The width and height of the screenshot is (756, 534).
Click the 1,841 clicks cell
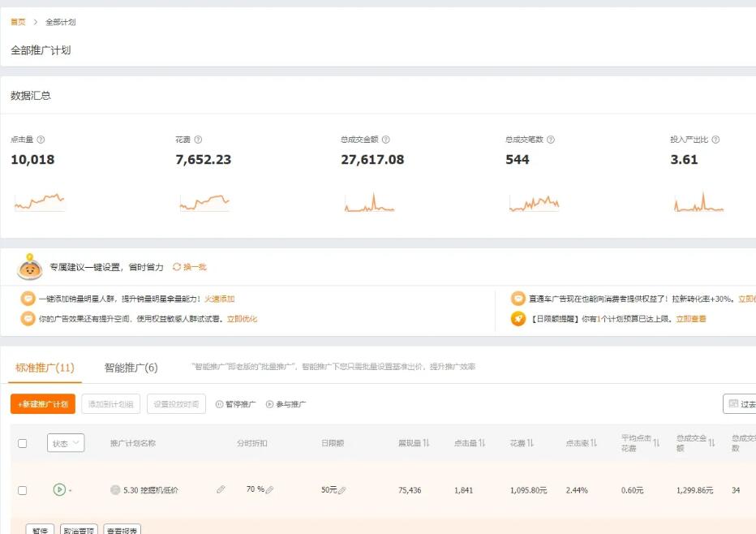(x=463, y=490)
